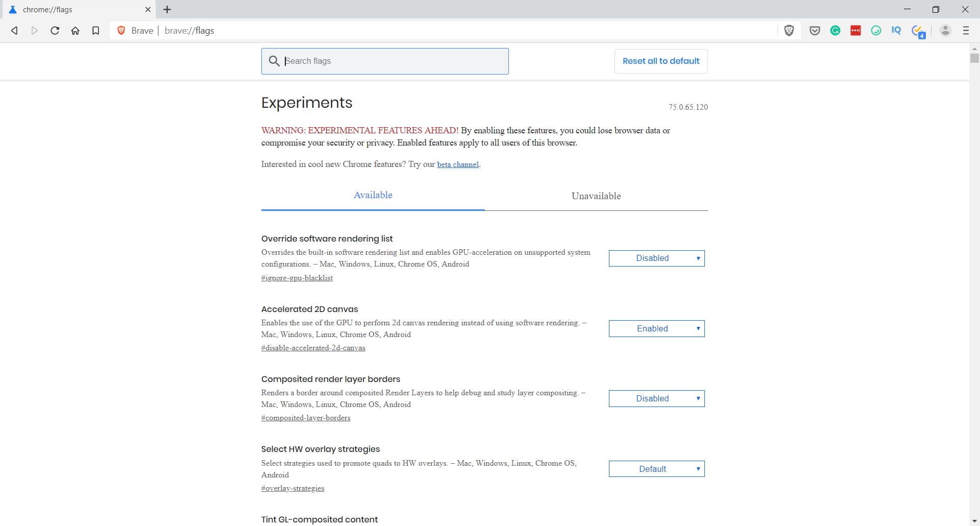980x526 pixels.
Task: Click the Experiments heading
Action: pos(307,103)
